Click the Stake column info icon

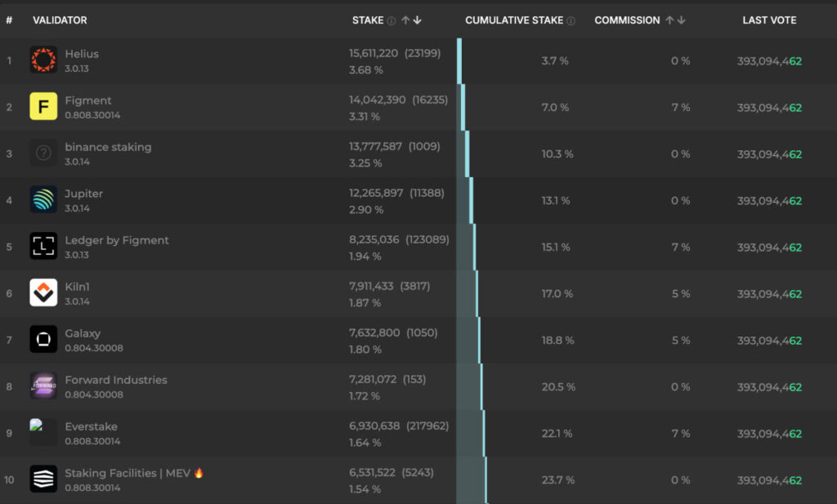(392, 20)
